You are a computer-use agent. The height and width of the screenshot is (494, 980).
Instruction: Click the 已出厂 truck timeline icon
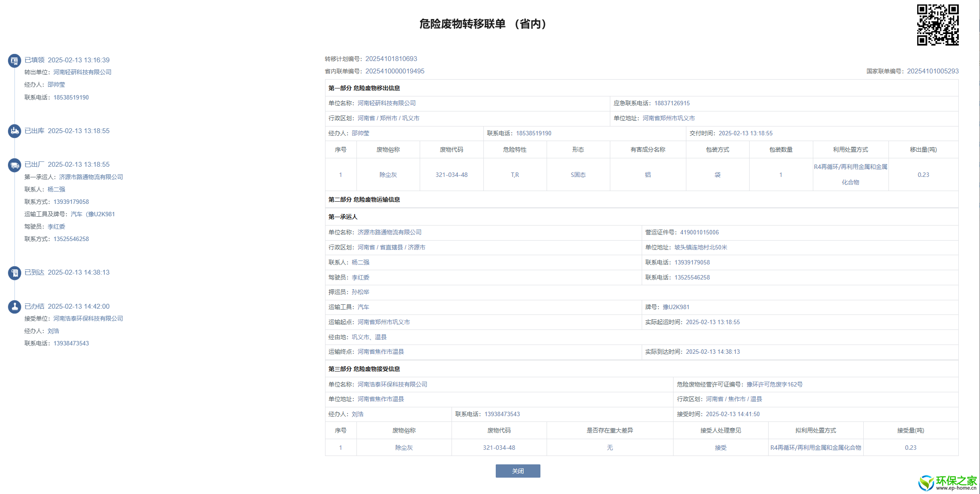(15, 165)
